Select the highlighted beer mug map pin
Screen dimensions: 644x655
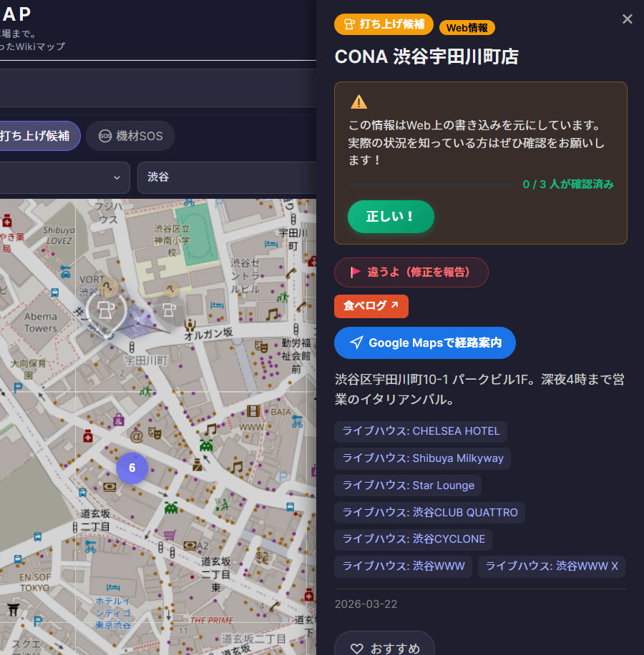point(106,311)
